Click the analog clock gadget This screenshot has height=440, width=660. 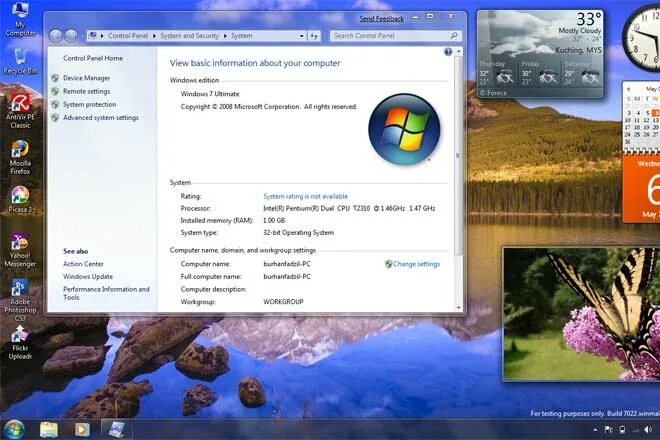point(641,39)
